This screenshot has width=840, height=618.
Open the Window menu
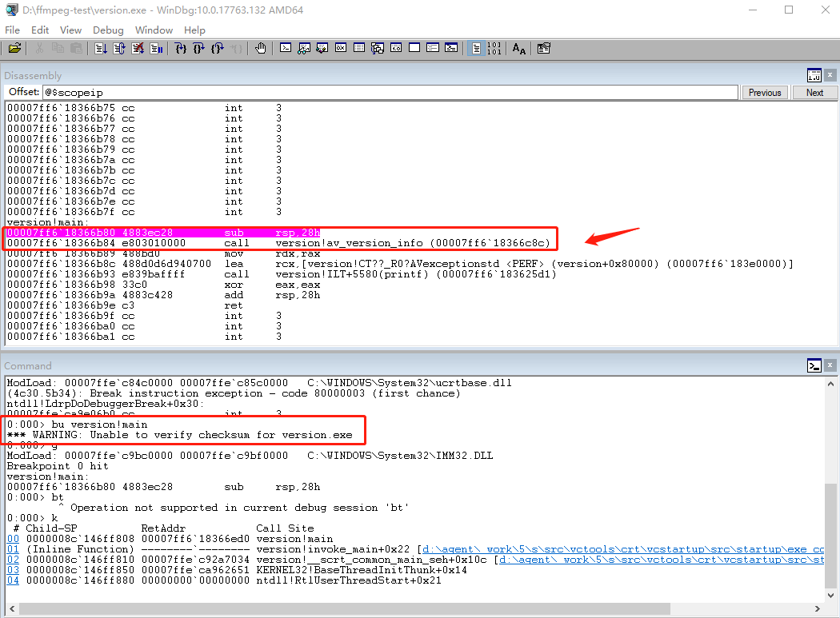pos(154,30)
